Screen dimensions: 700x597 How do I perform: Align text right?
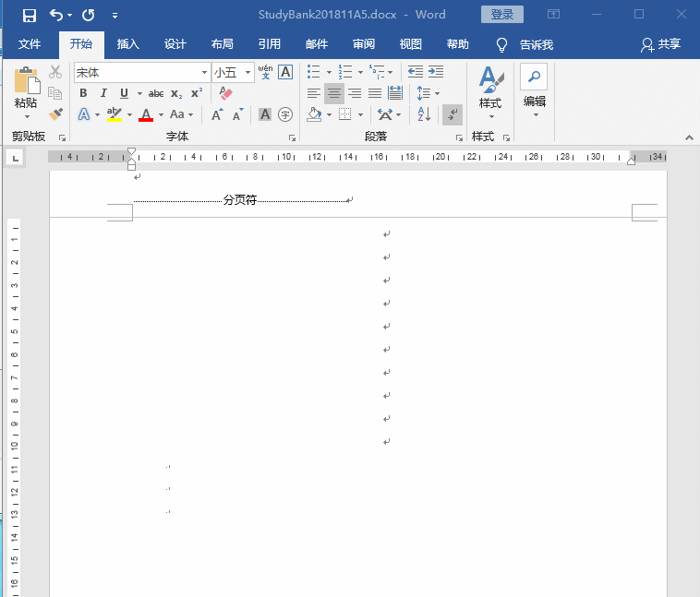click(x=355, y=93)
